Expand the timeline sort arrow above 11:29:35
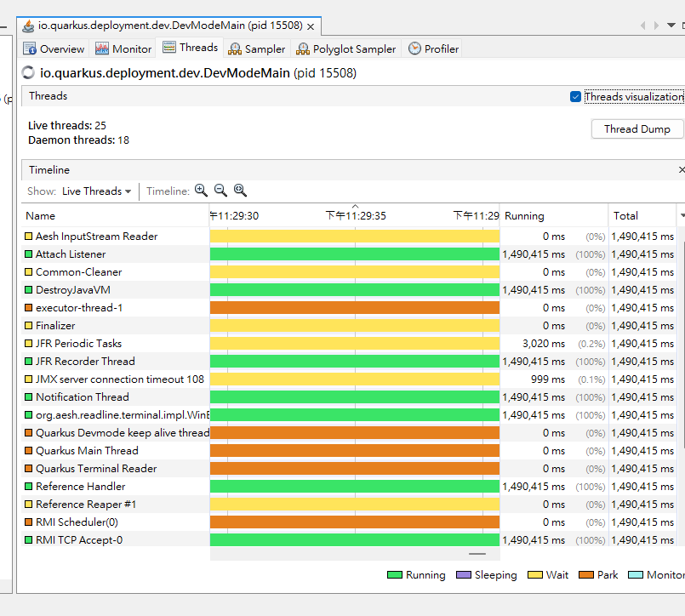 (355, 206)
